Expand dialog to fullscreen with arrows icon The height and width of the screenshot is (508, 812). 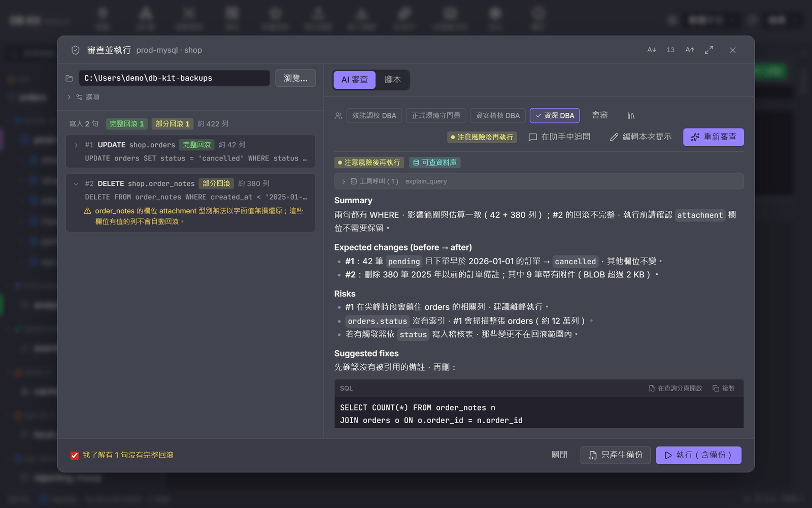[709, 50]
